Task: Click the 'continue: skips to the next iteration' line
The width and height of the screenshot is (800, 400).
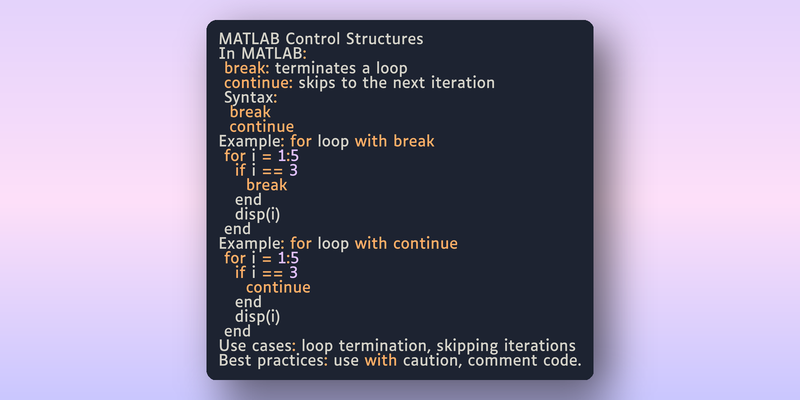Action: [x=360, y=83]
